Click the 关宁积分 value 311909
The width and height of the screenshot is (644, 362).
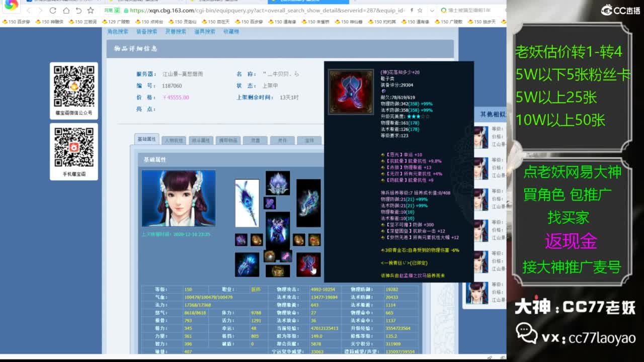click(393, 344)
